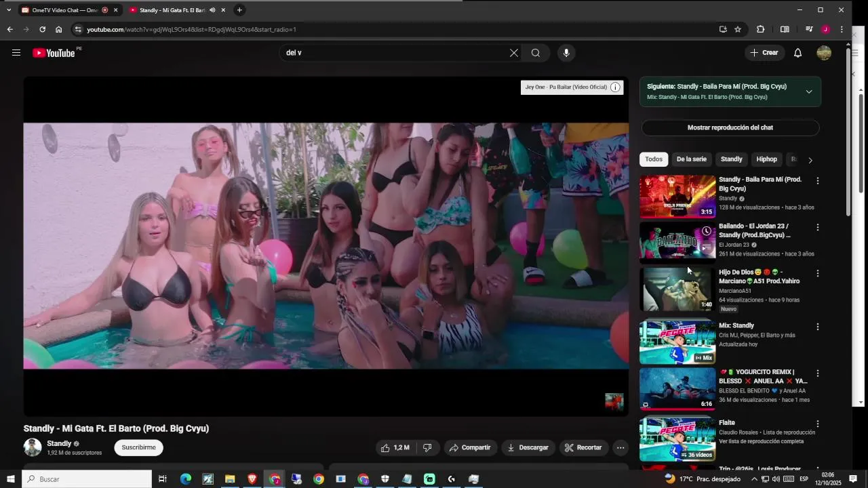Expand the Siguiente playlist panel chevron

pyautogui.click(x=809, y=91)
